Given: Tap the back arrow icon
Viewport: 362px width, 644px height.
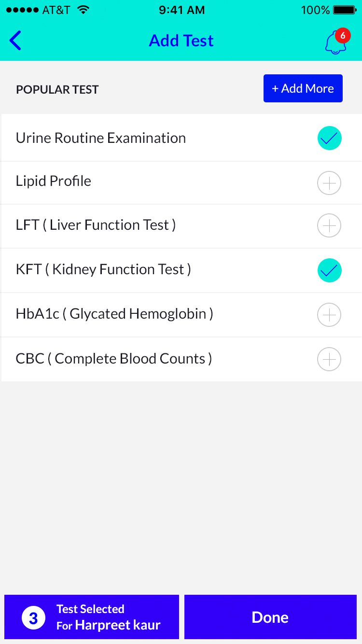Looking at the screenshot, I should (x=15, y=41).
